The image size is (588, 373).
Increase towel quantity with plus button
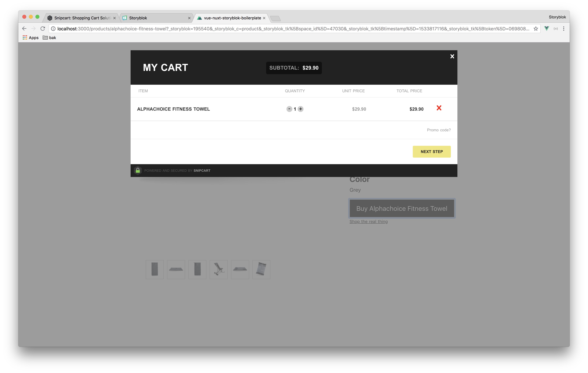coord(301,109)
